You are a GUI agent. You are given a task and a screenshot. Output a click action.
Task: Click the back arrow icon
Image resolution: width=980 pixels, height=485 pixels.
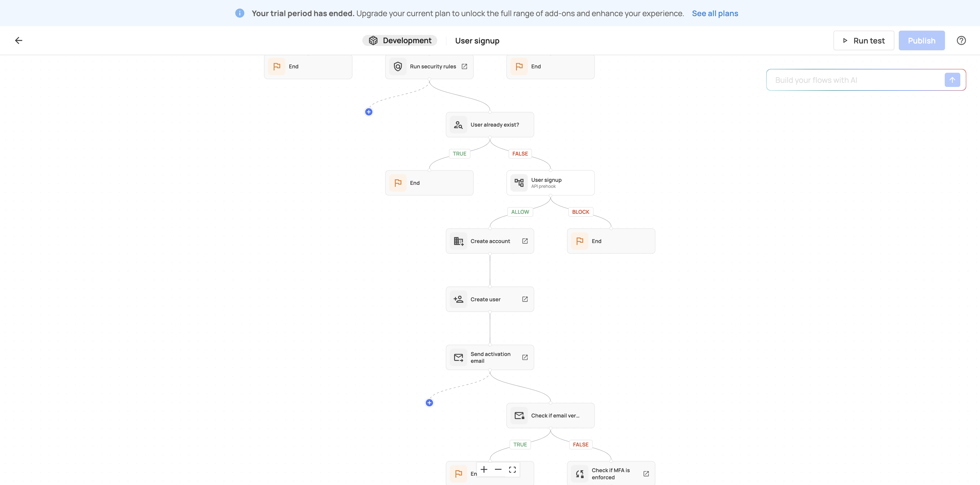click(x=19, y=40)
